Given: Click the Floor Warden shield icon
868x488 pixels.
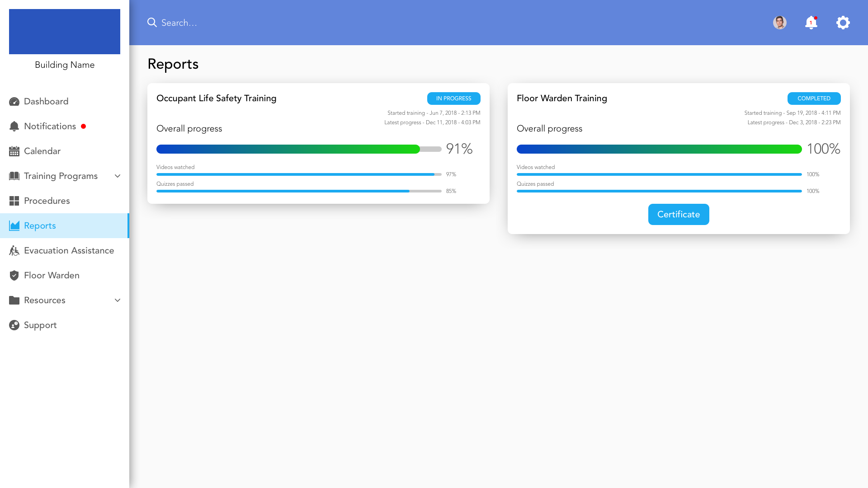Looking at the screenshot, I should 14,276.
